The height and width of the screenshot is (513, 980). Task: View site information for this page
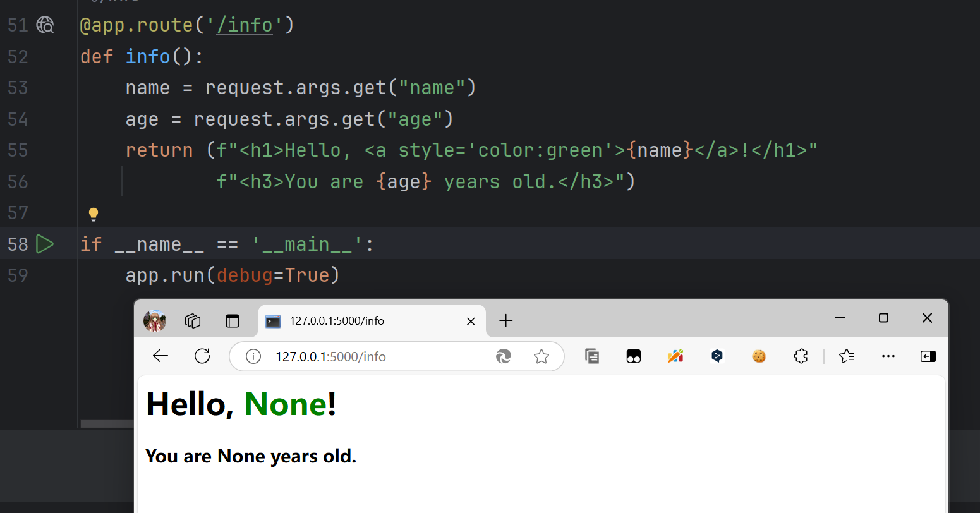click(253, 357)
